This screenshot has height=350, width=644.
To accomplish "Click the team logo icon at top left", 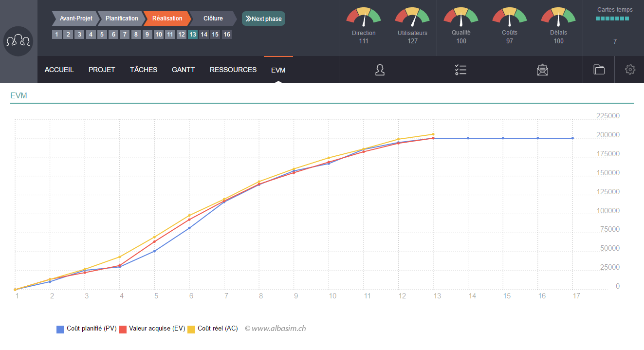I will (x=18, y=41).
